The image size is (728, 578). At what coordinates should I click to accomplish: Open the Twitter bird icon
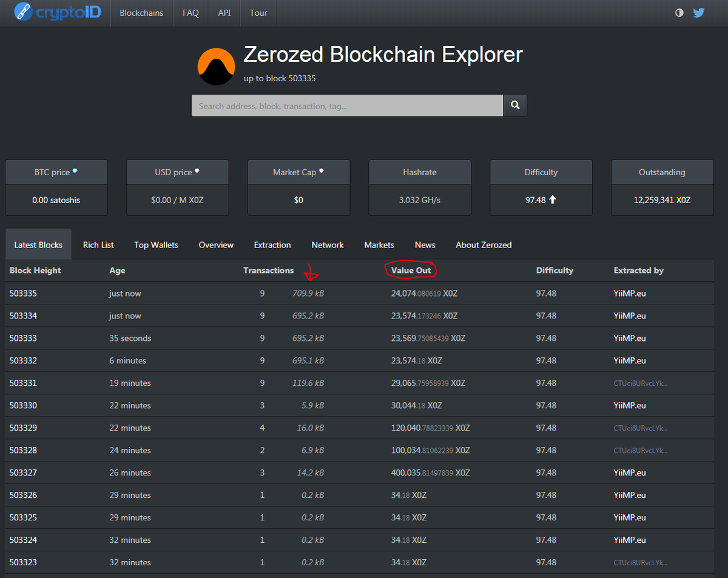(698, 12)
